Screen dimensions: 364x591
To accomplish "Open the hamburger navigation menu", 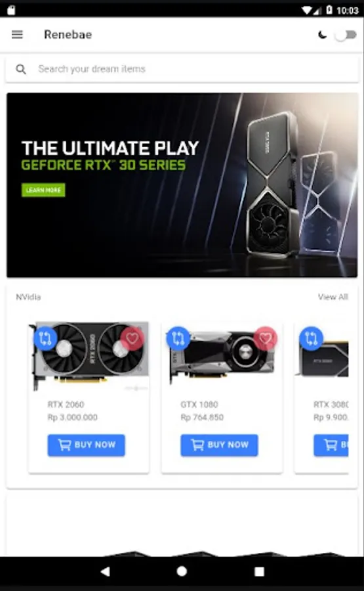I will point(17,35).
